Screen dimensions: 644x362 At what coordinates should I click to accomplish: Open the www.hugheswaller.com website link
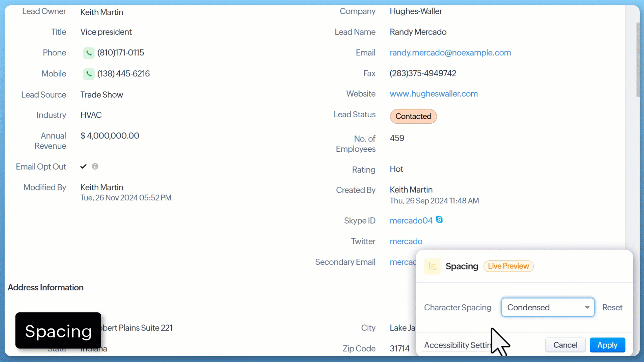pos(434,94)
